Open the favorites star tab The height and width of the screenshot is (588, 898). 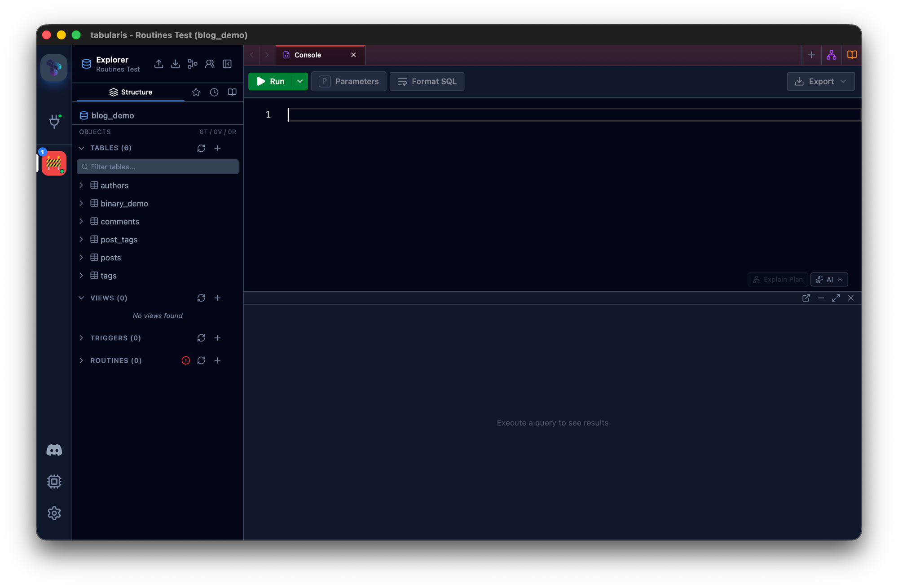click(x=196, y=92)
